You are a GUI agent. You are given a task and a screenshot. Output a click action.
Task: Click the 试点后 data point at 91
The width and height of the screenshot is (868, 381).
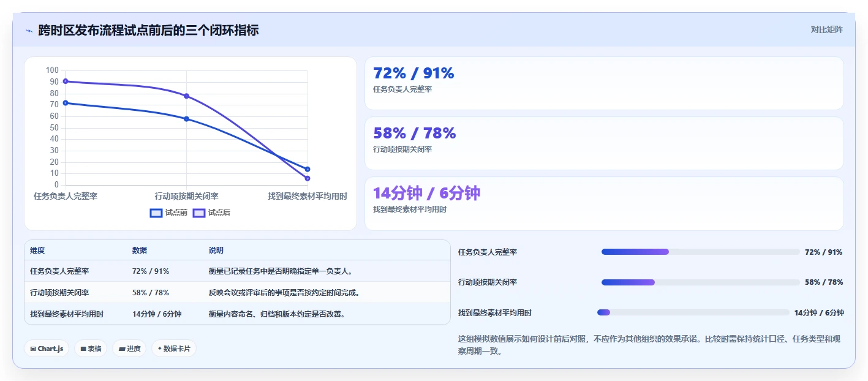[66, 81]
